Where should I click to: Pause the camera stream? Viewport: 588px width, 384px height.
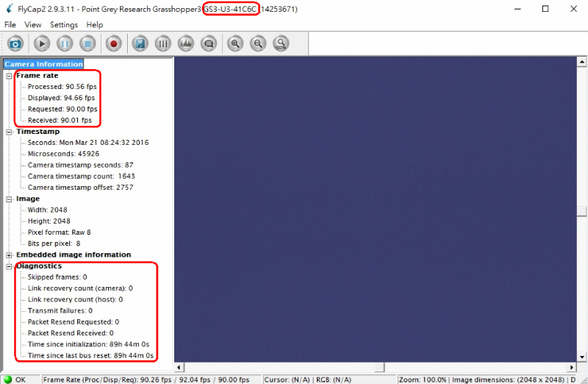[x=65, y=43]
